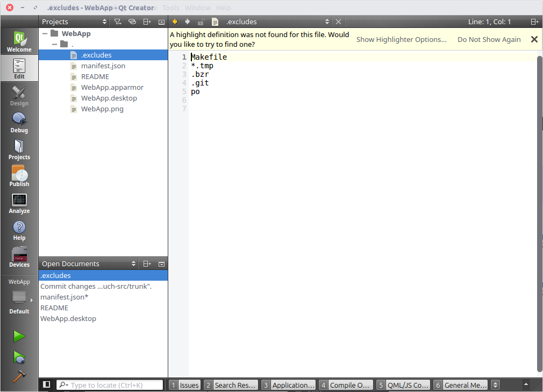Select WebApp.png in project tree
This screenshot has width=543, height=392.
(x=103, y=109)
